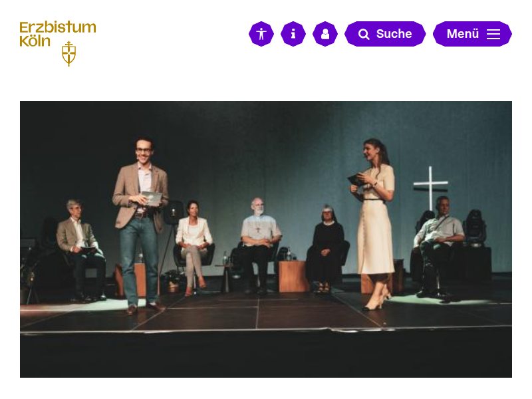
Task: Click the white cross on stage
Action: click(x=430, y=188)
